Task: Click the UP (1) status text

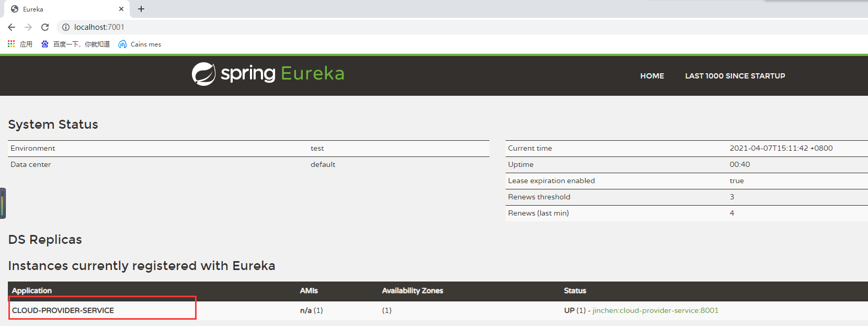Action: 575,310
